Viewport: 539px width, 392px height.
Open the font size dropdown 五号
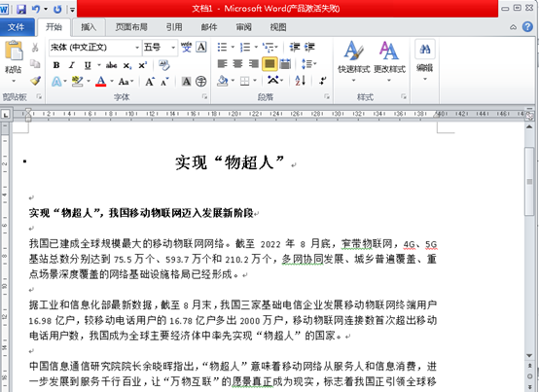pos(173,48)
